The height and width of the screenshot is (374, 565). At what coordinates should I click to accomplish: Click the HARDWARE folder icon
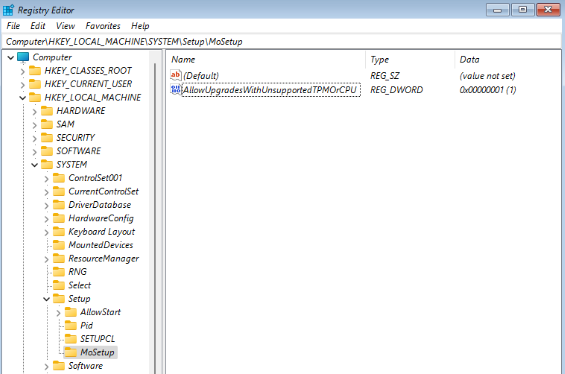tap(47, 111)
